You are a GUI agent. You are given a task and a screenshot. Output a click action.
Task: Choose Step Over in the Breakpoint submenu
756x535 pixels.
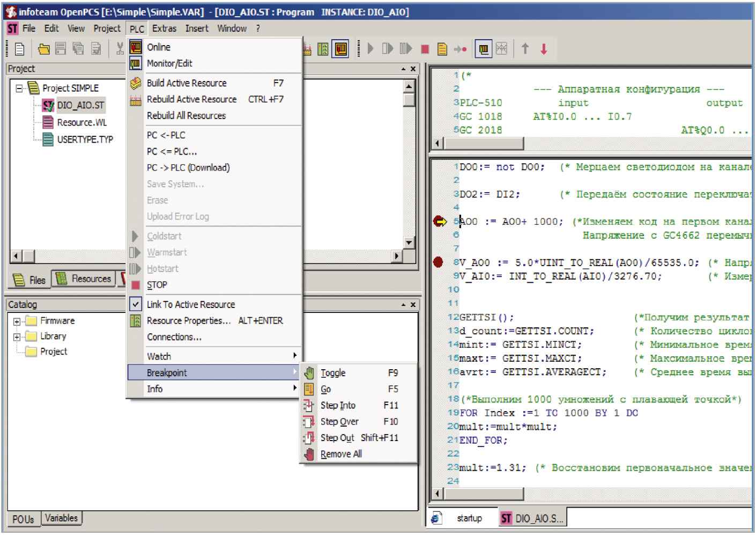click(x=339, y=422)
